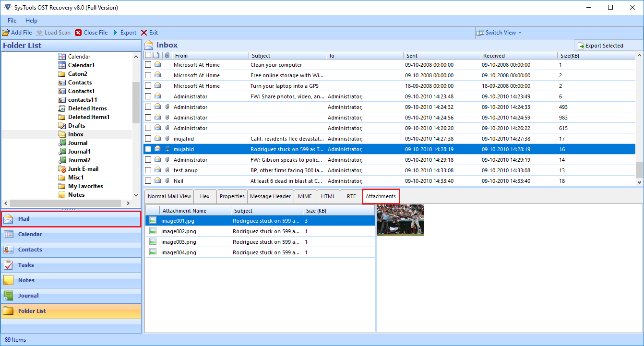This screenshot has width=644, height=346.
Task: Click the Switch View icon
Action: (x=480, y=33)
